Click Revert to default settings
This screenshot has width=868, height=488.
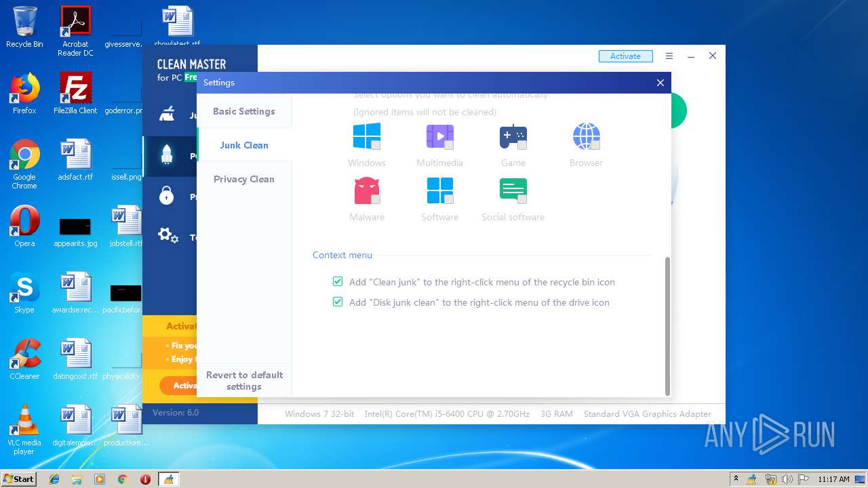244,380
